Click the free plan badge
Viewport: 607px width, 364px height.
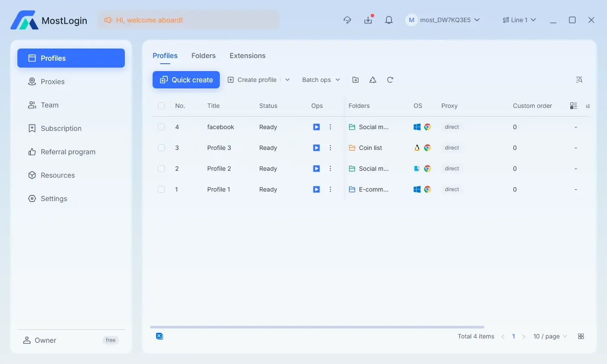111,340
